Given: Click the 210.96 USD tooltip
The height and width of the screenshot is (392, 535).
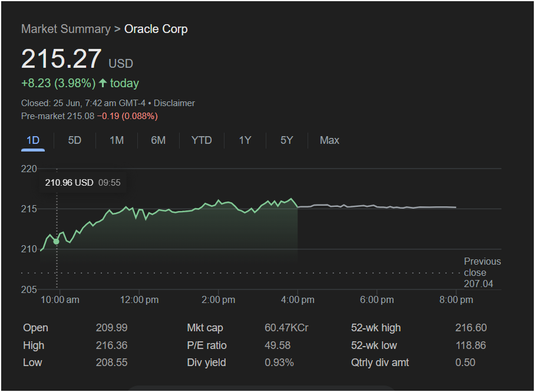Looking at the screenshot, I should (x=83, y=183).
